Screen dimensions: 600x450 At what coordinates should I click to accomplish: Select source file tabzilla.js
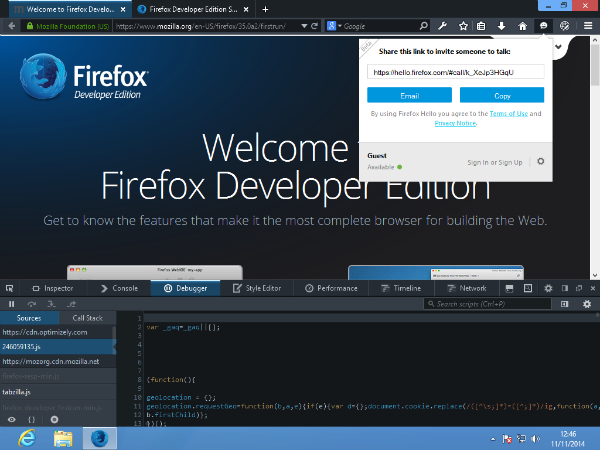pos(57,392)
